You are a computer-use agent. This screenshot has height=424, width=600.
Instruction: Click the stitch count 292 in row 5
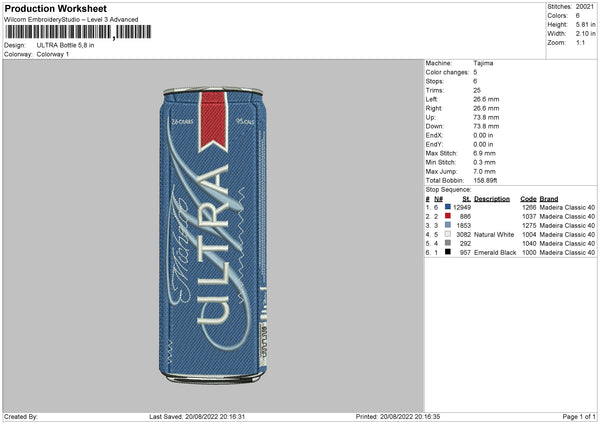click(465, 243)
